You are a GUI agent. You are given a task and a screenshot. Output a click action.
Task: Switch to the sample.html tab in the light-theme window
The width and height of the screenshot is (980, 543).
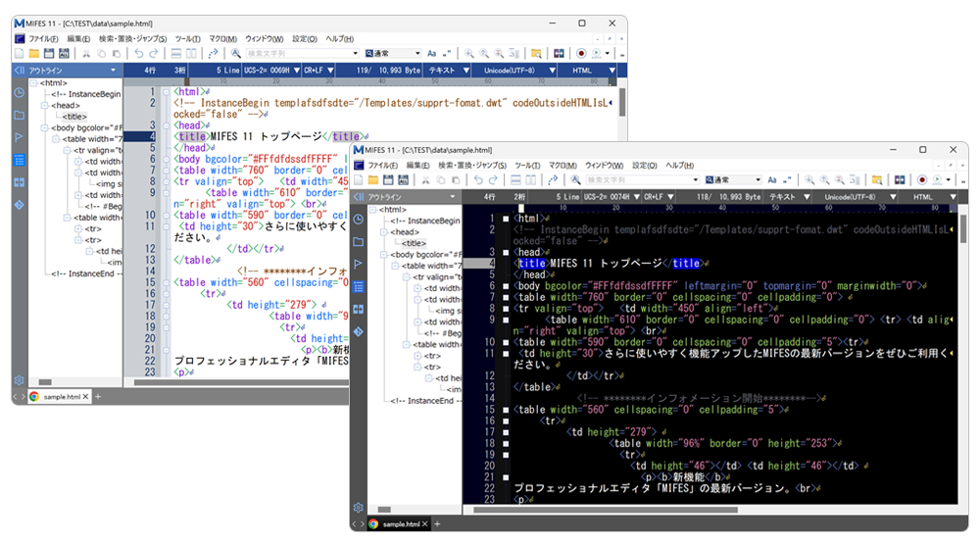pos(58,397)
